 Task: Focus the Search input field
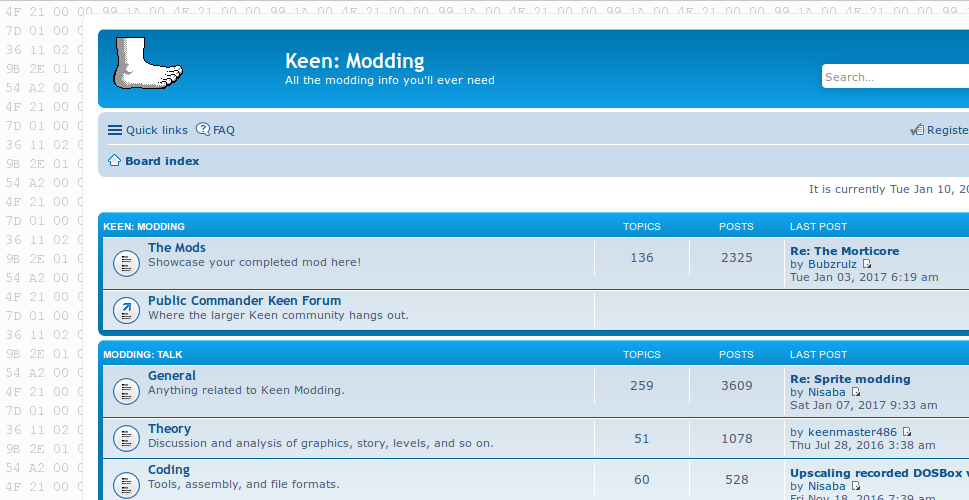coord(895,77)
